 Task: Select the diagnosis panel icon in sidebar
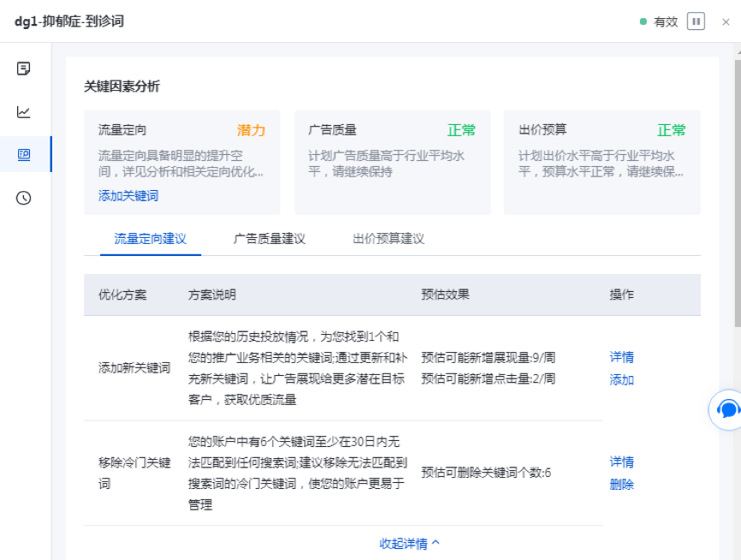click(24, 154)
